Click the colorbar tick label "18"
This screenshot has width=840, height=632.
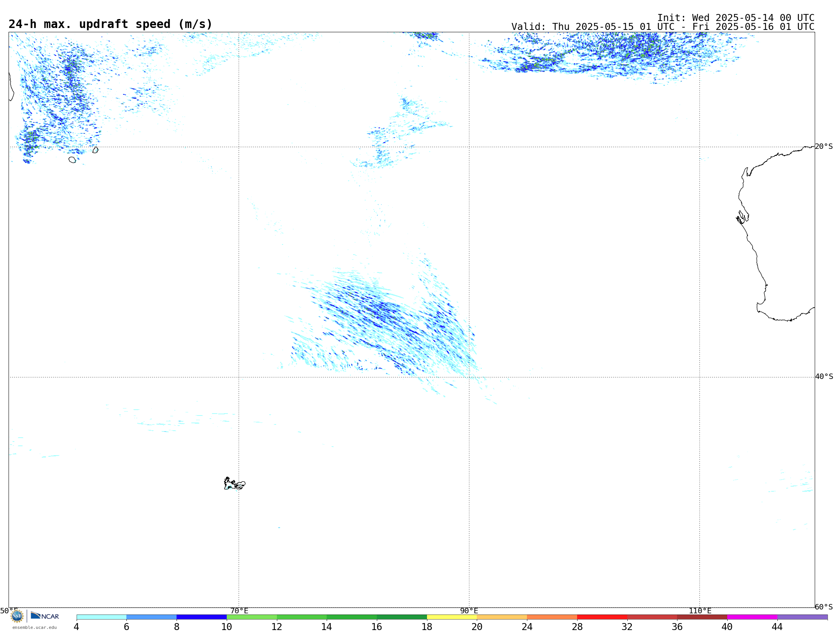click(427, 627)
